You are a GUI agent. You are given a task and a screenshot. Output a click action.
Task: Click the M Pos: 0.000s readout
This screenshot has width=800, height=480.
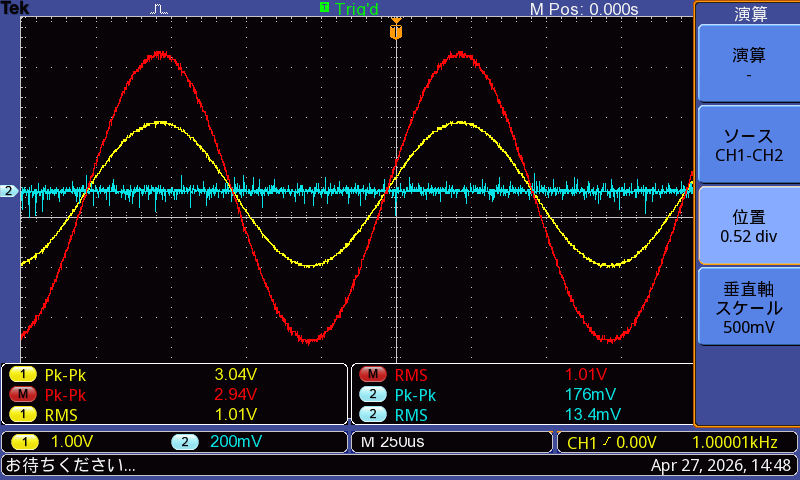[584, 9]
